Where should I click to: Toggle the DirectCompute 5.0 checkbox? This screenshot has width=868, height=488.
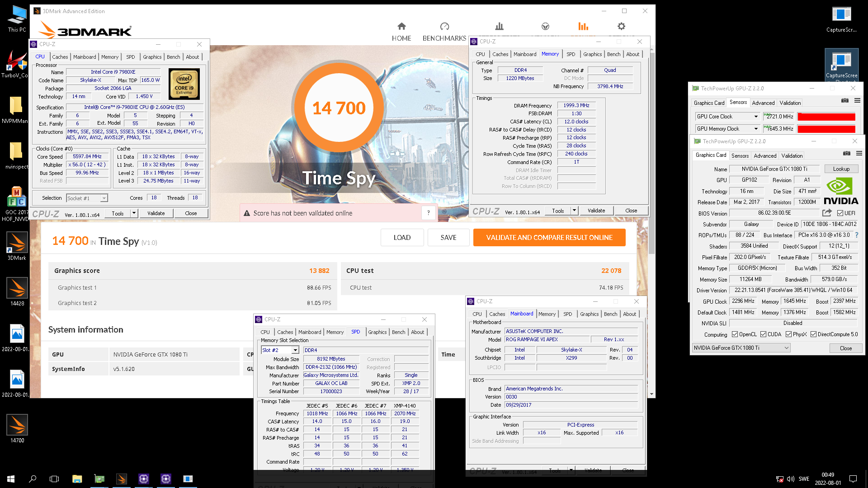[813, 334]
